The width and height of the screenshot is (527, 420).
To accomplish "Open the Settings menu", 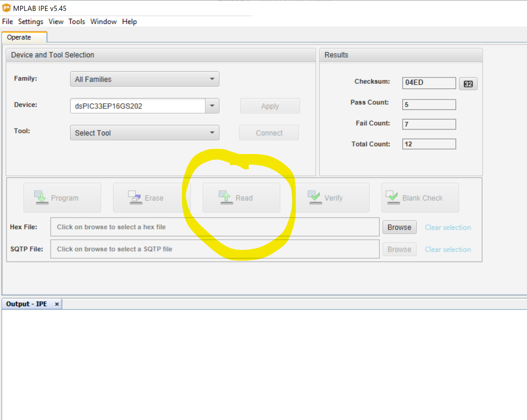I will 31,21.
